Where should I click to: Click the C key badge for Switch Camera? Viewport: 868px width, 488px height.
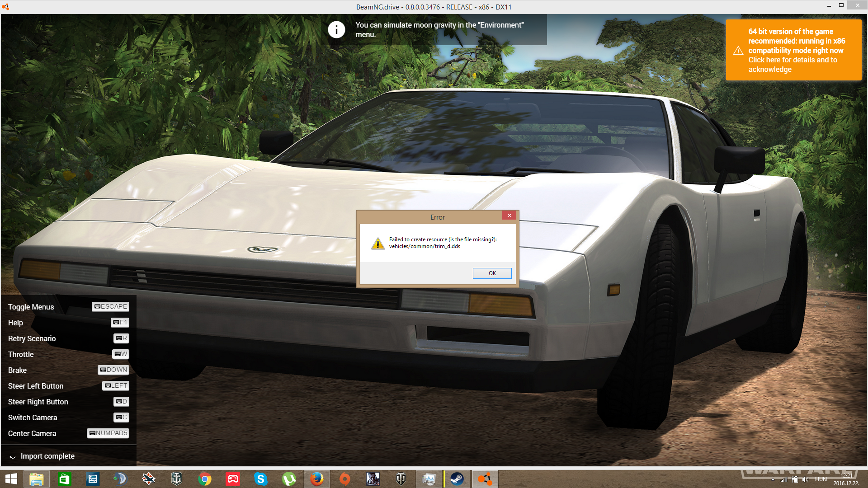tap(121, 417)
